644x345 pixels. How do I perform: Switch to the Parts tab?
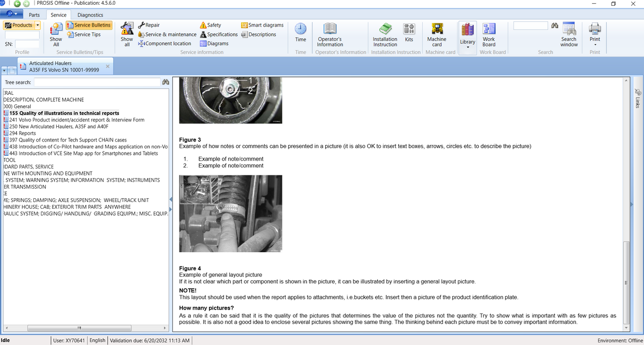[x=34, y=14]
